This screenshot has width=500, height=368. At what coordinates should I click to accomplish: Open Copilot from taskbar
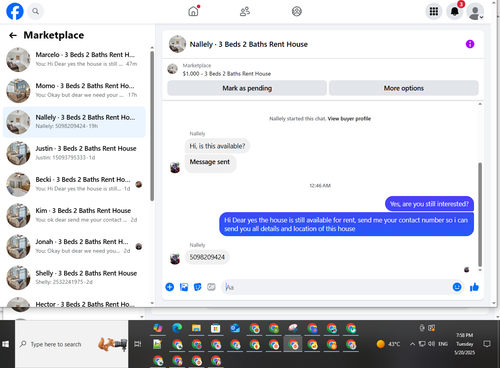click(158, 328)
